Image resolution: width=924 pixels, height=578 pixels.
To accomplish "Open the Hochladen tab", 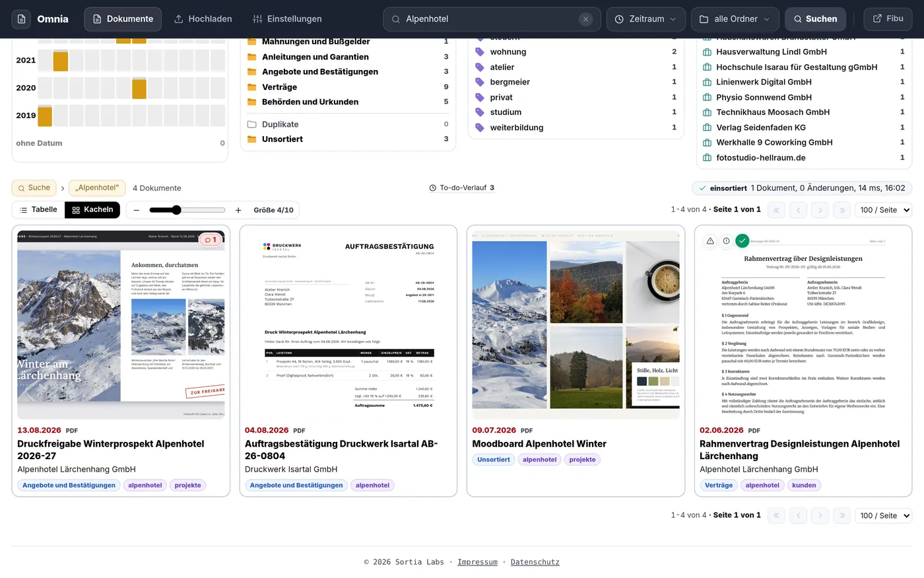I will [203, 19].
